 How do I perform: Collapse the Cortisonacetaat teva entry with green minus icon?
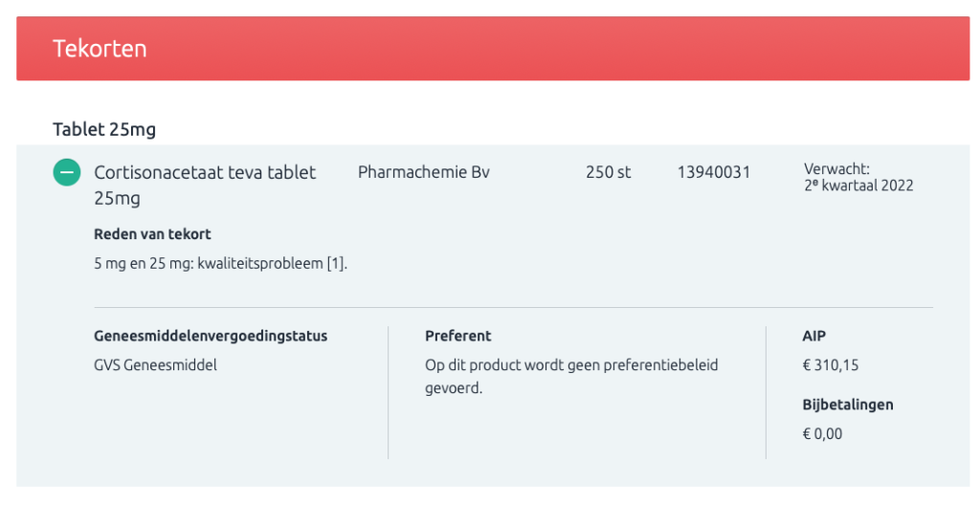coord(67,172)
